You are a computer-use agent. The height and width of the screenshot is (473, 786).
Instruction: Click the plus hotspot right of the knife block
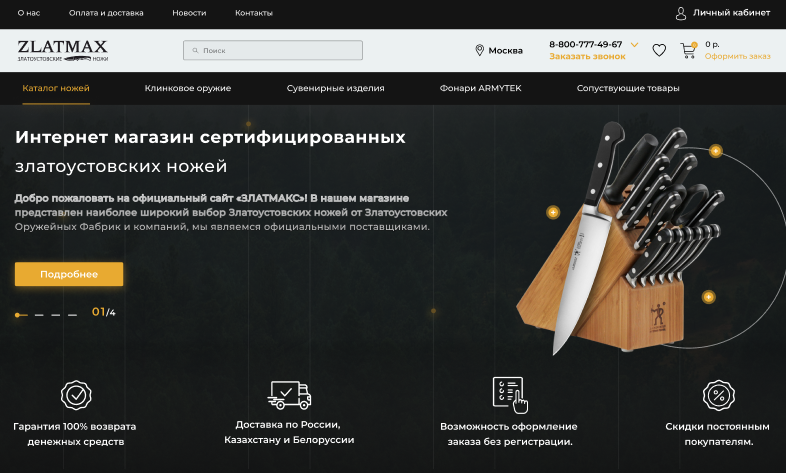tap(708, 297)
